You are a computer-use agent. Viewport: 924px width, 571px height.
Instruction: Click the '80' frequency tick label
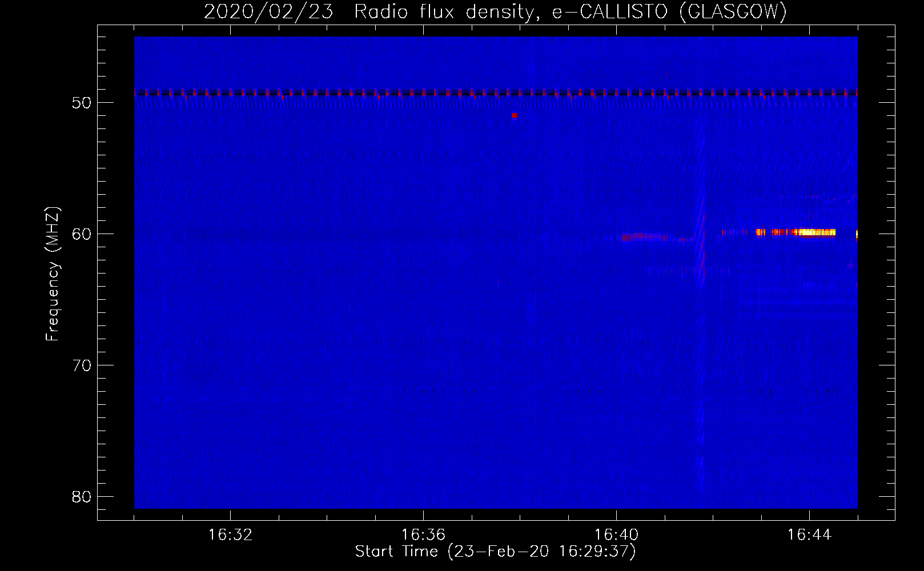tap(82, 497)
